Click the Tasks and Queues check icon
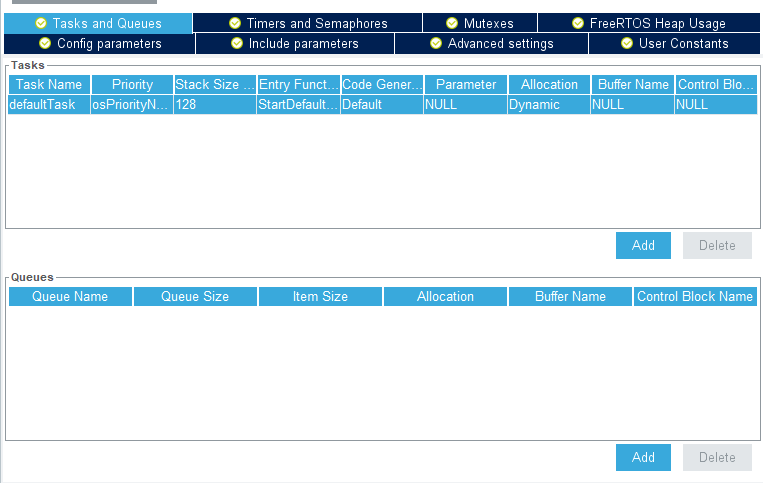The width and height of the screenshot is (763, 483). coord(41,23)
